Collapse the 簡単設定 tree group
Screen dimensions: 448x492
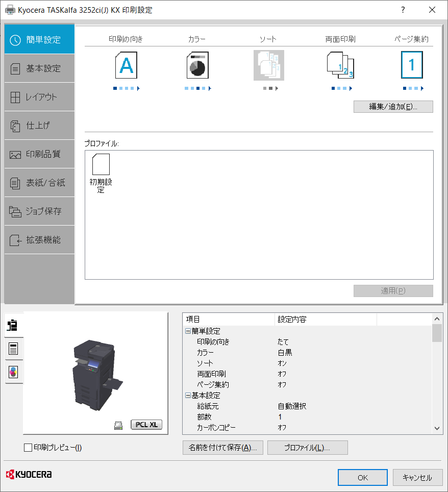point(188,331)
